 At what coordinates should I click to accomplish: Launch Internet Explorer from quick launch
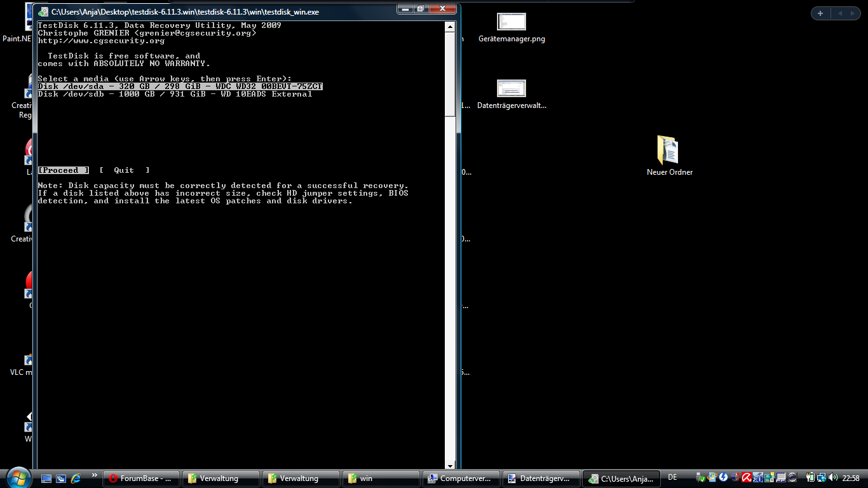76,478
